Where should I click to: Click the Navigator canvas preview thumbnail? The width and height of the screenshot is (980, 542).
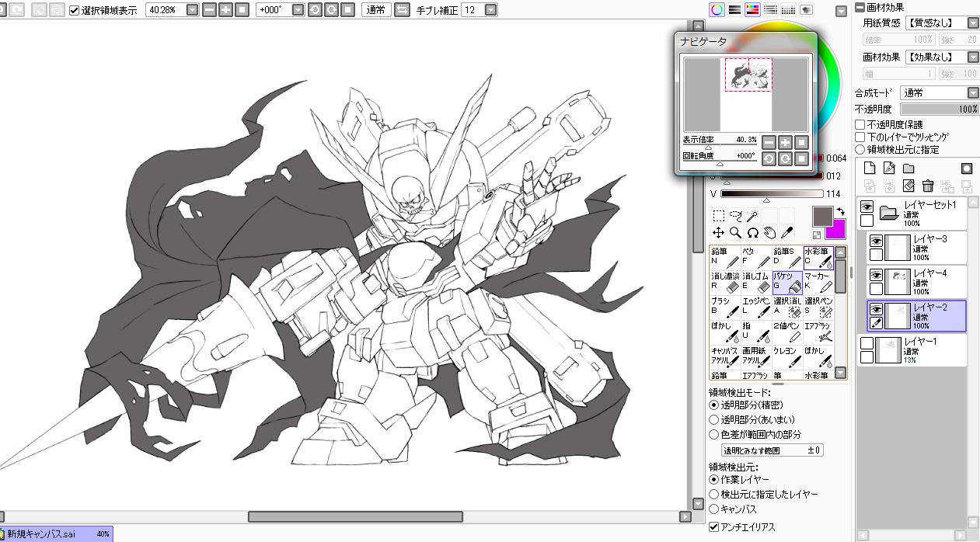point(746,94)
